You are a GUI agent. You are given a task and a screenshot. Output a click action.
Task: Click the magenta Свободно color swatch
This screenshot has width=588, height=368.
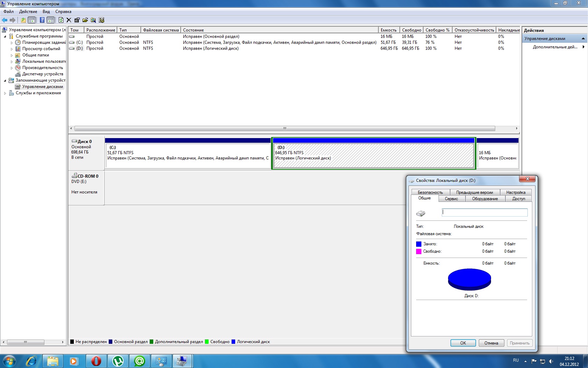coord(419,251)
